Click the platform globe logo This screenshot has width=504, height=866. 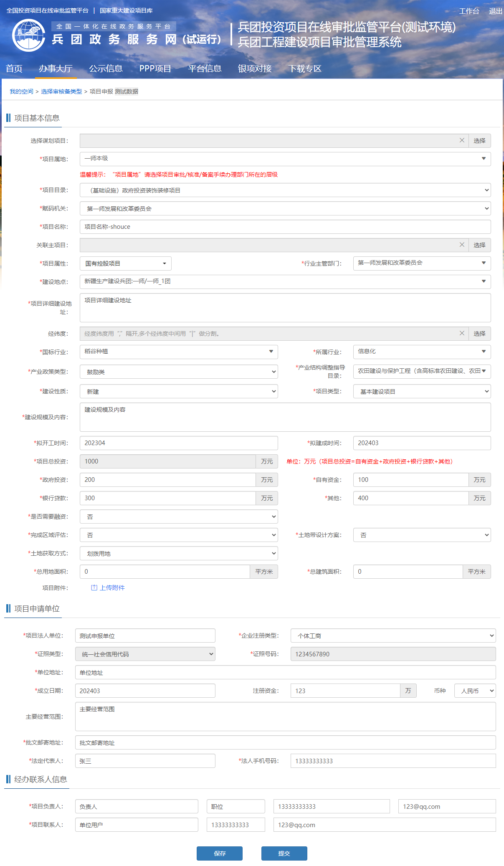click(28, 35)
